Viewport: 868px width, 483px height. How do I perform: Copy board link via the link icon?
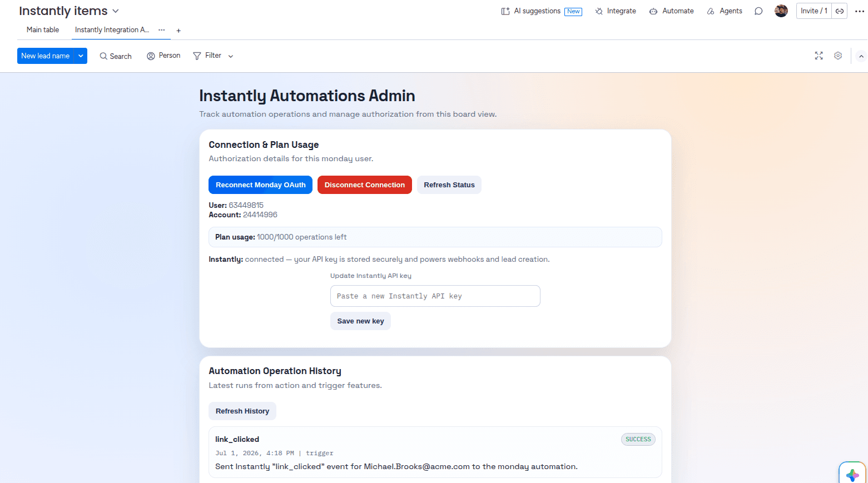point(840,11)
